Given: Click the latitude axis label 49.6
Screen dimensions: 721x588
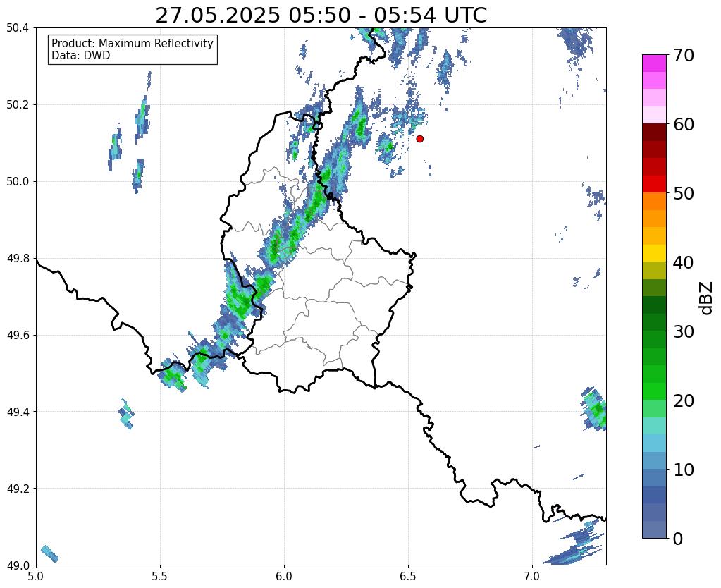Looking at the screenshot, I should click(18, 335).
